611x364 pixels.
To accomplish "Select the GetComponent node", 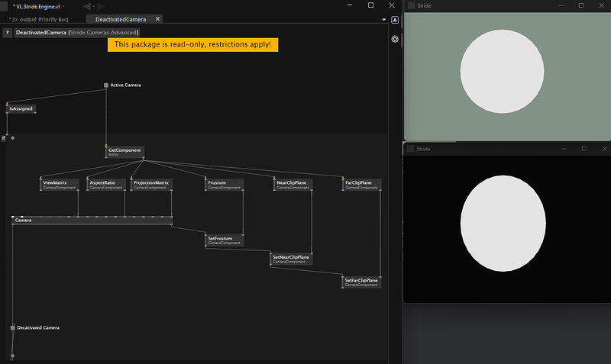I will [x=124, y=152].
